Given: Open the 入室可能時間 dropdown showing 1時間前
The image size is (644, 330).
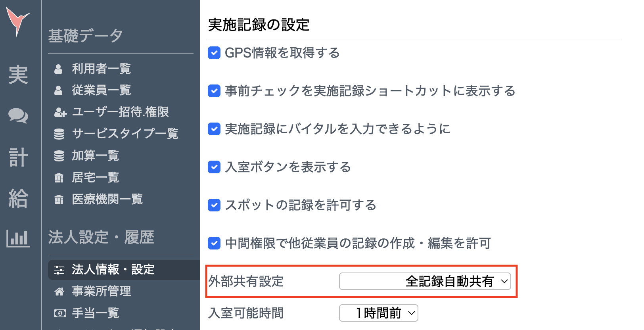Looking at the screenshot, I should [x=378, y=313].
